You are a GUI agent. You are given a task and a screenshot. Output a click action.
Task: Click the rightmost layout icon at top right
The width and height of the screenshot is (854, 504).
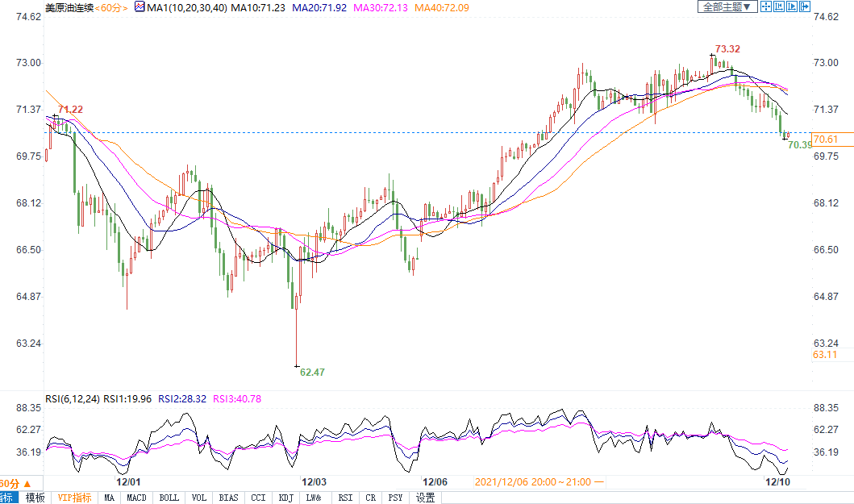805,6
